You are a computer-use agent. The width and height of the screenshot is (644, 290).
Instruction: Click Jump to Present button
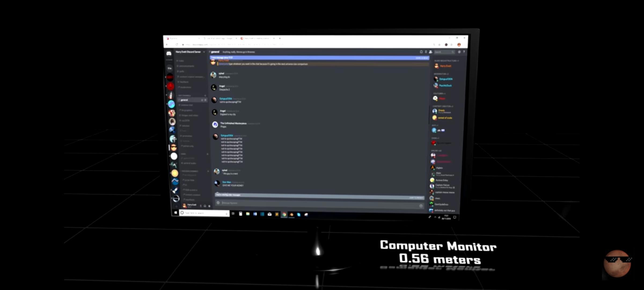point(416,198)
